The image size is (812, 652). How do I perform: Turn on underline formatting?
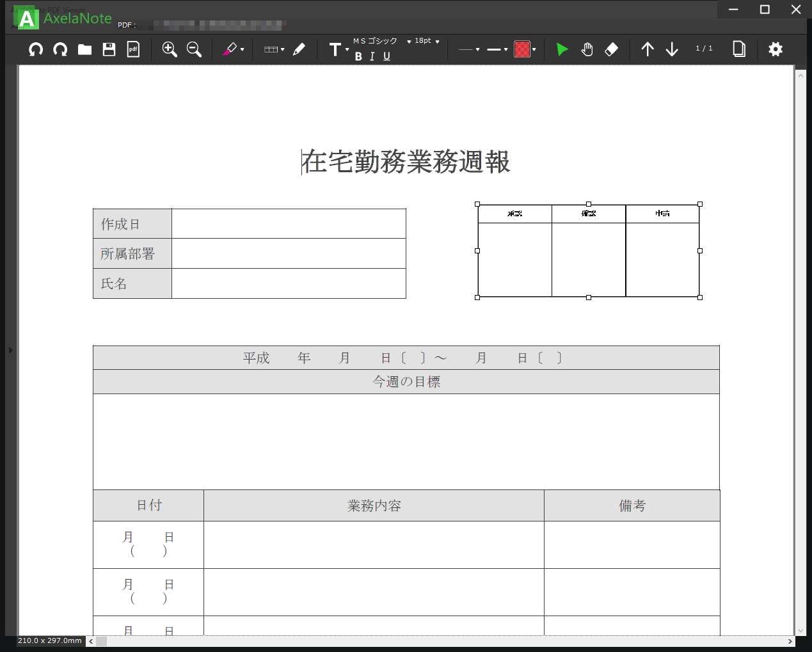click(386, 56)
